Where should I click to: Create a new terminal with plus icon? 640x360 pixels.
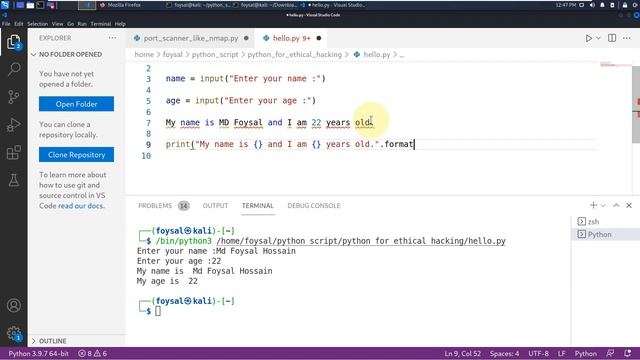pos(593,205)
